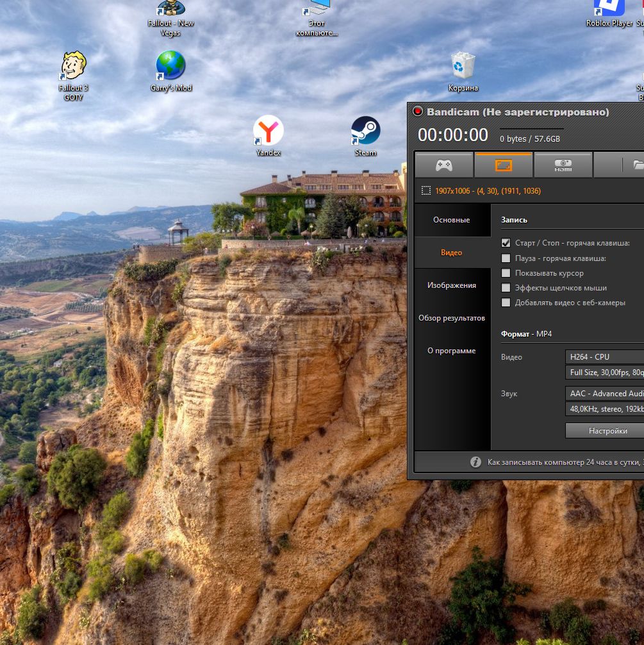
Task: Enable Эффекты щелчков мыши checkbox
Action: pos(506,288)
